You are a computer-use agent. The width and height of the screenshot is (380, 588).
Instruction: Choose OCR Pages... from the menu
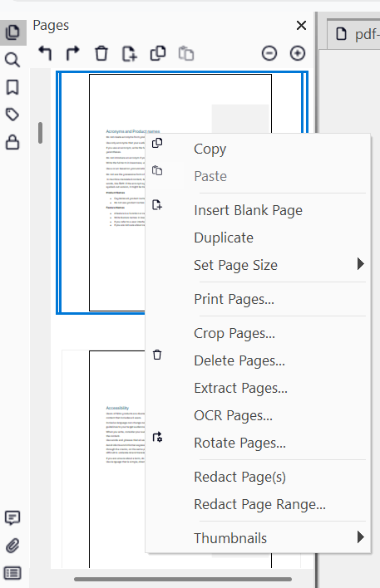(258, 415)
